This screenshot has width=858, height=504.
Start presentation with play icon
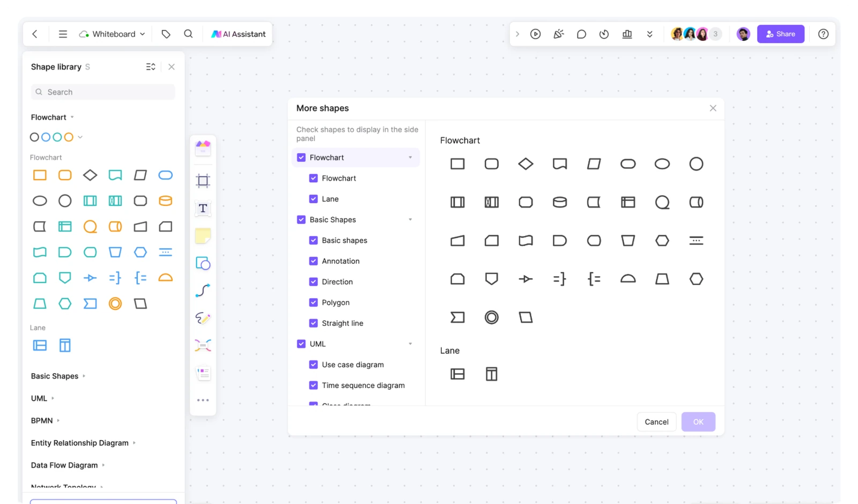pos(535,34)
